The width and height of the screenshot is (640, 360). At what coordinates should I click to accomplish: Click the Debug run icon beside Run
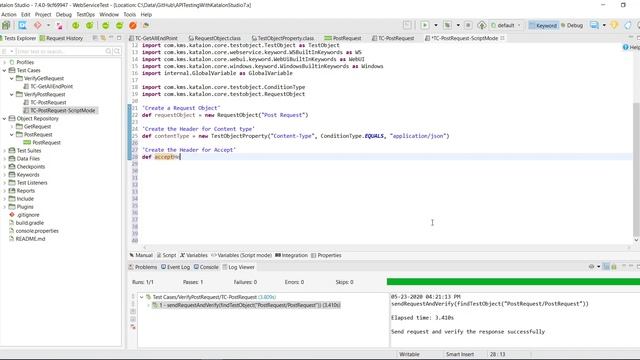(x=447, y=25)
